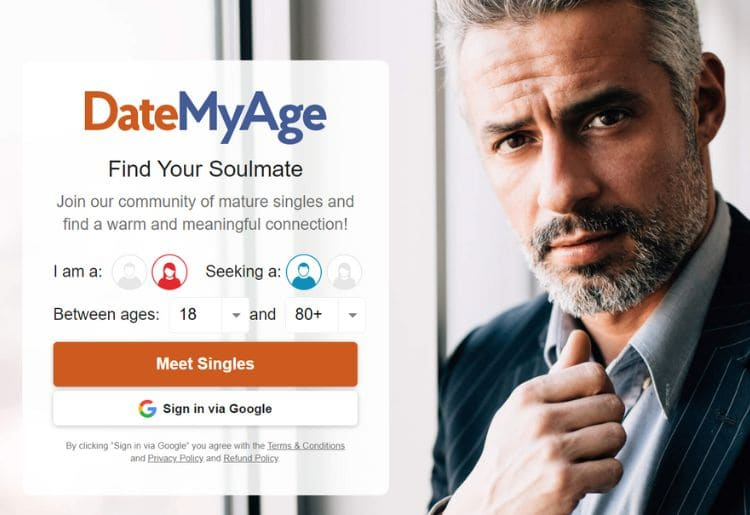Click the arrow beside the 80+ age field
The height and width of the screenshot is (515, 750).
pyautogui.click(x=353, y=315)
